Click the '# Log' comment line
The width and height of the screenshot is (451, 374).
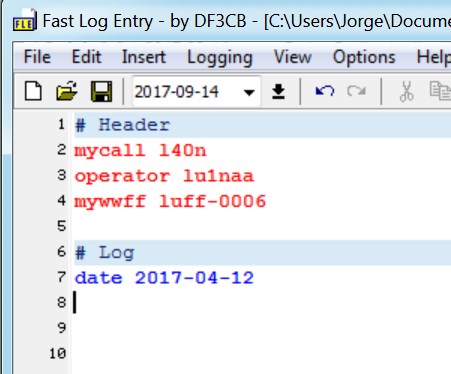(x=262, y=253)
